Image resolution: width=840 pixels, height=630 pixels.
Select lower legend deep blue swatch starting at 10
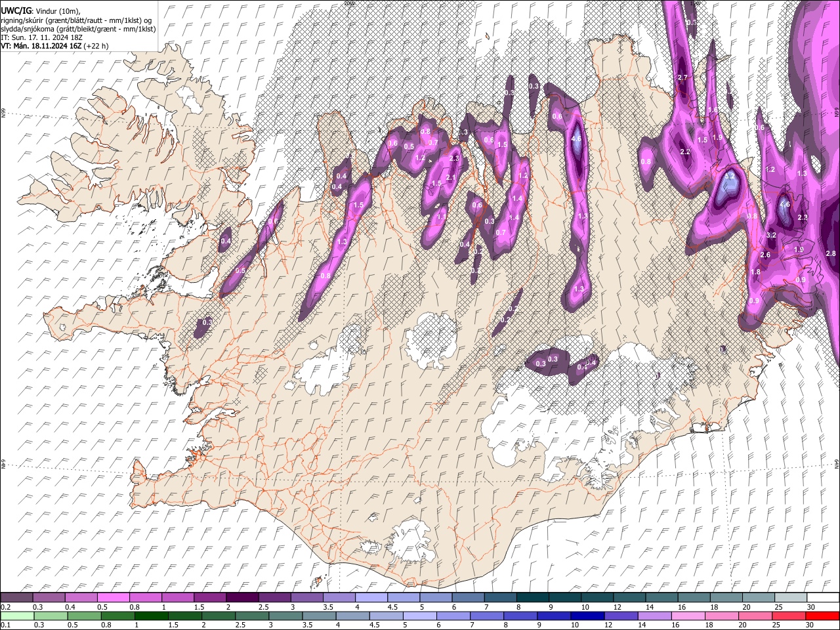click(587, 616)
